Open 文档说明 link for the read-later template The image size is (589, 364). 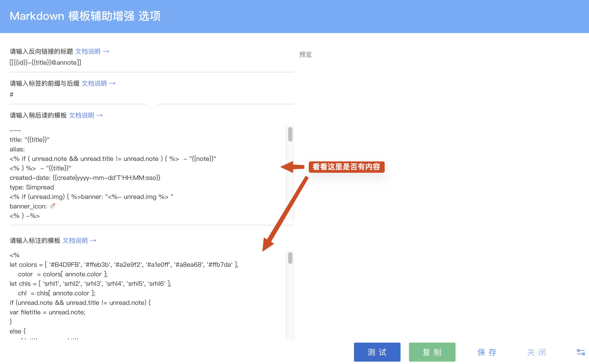86,115
